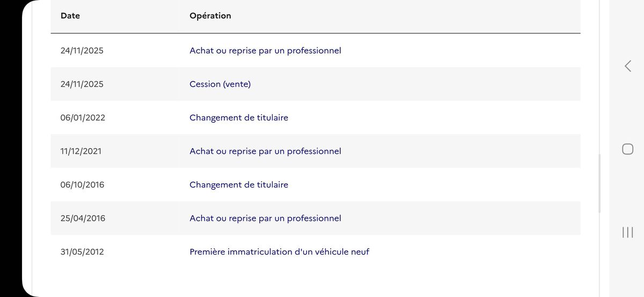
Task: Open recent apps via three-bar icon
Action: pyautogui.click(x=627, y=232)
